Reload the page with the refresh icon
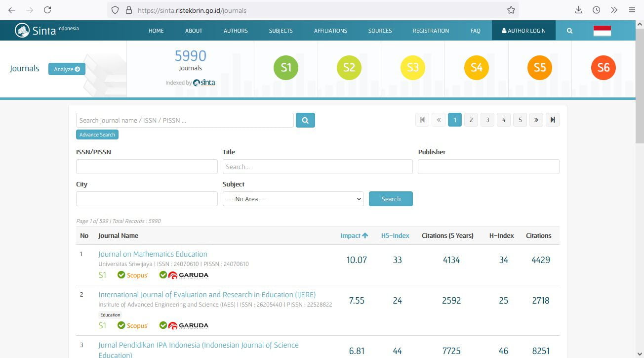The width and height of the screenshot is (644, 358). click(x=47, y=10)
